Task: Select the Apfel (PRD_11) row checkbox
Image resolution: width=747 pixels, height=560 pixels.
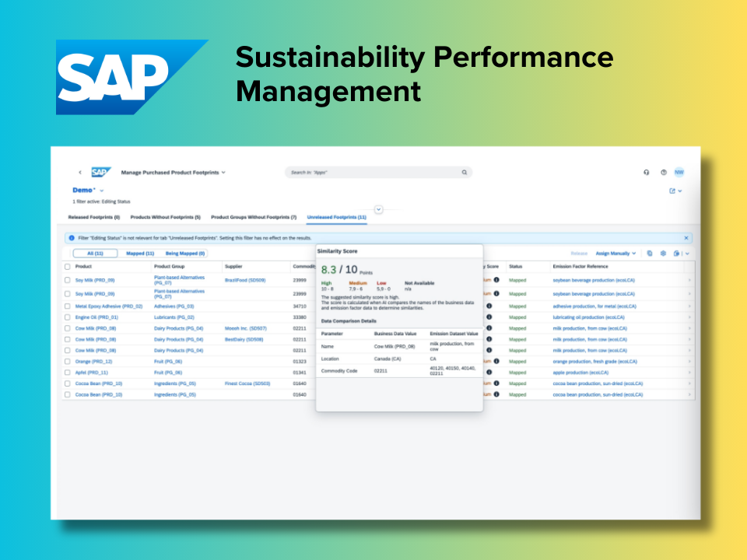Action: click(67, 373)
